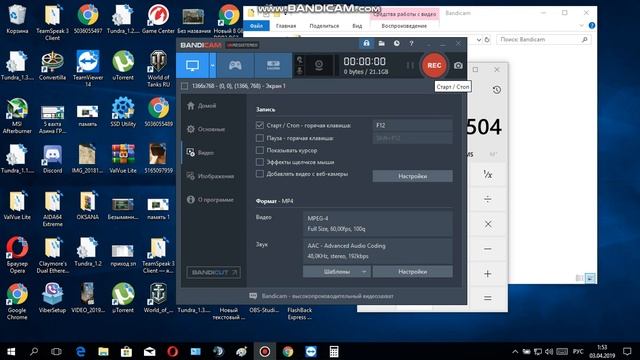640x360 pixels.
Task: Open the Discord desktop shortcut
Action: 53,159
